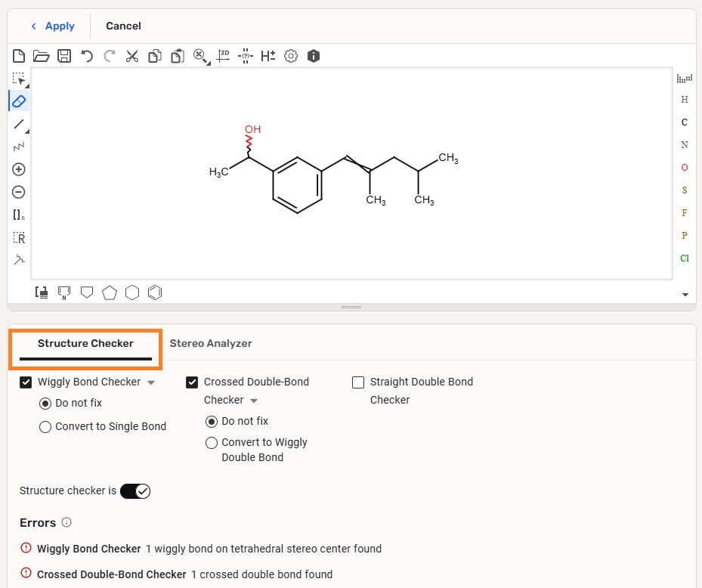702x588 pixels.
Task: Collapse the Crossed Double-Bond Checker options
Action: pyautogui.click(x=254, y=401)
